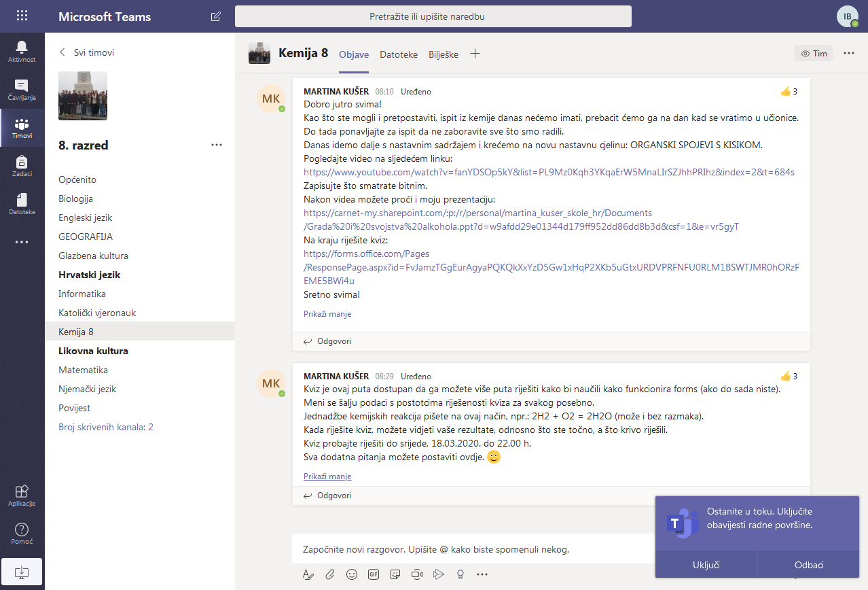Screen dimensions: 868x590
Task: Click 8. razred team photo thumbnail
Action: pyautogui.click(x=83, y=96)
